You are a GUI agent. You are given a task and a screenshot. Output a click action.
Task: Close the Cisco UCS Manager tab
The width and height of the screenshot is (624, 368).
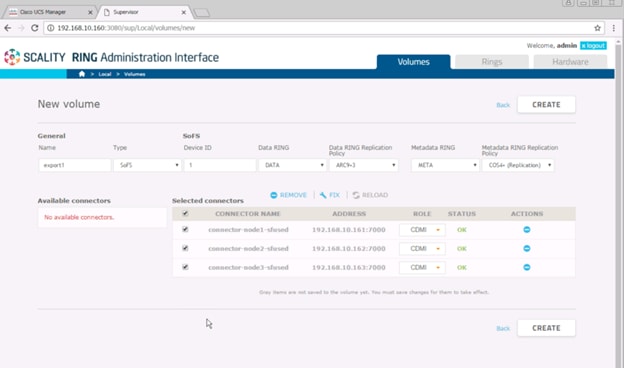(x=90, y=12)
